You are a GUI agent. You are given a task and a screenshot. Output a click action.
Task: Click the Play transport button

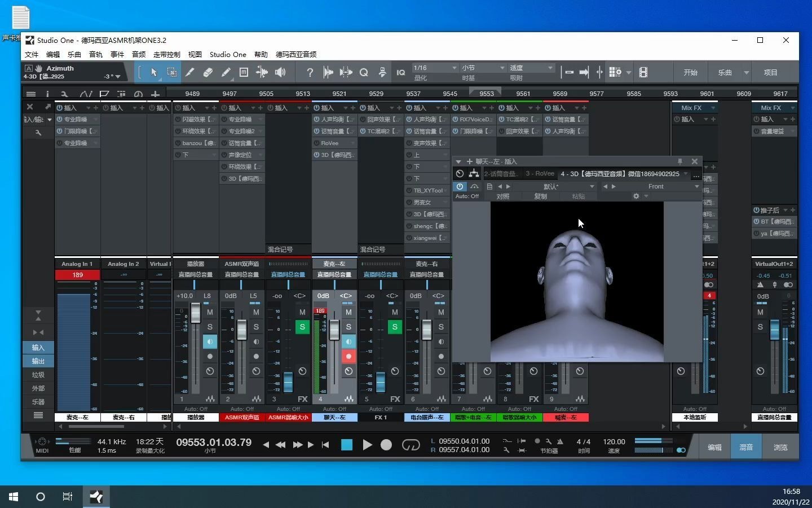[367, 445]
